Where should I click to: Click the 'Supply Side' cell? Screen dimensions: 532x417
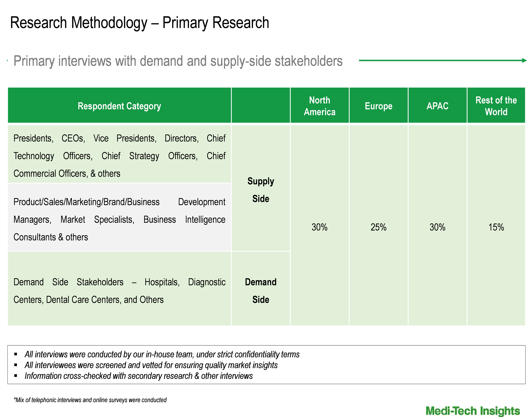click(x=261, y=188)
